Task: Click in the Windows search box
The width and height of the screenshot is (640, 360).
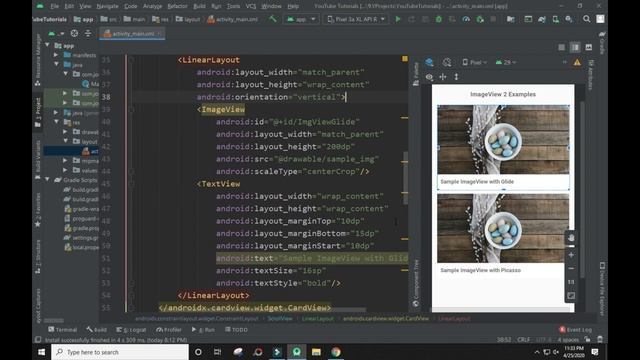Action: [120, 352]
